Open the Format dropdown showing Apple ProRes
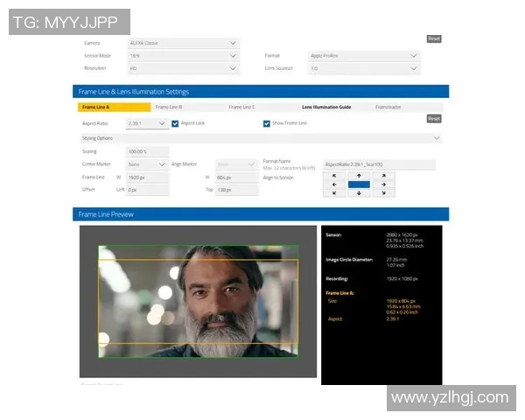 point(364,55)
